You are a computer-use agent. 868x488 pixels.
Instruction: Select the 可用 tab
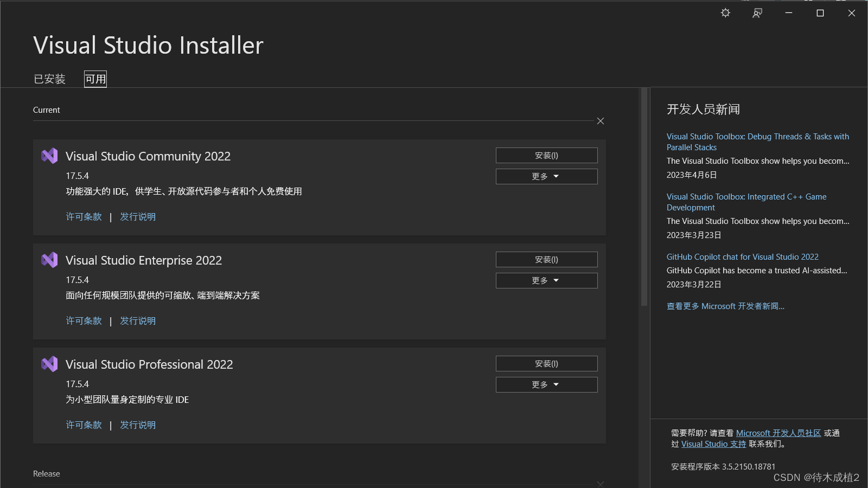pos(95,79)
